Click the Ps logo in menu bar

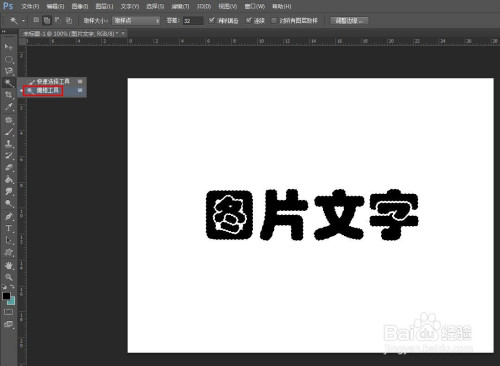[8, 6]
